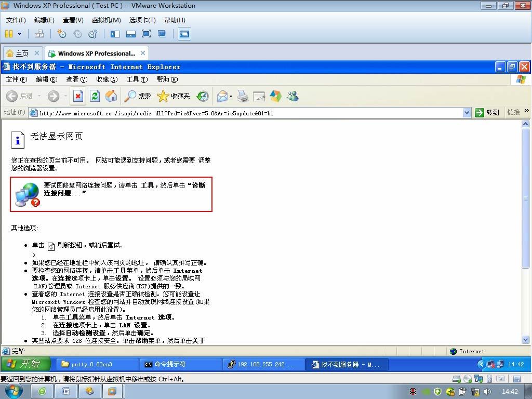The width and height of the screenshot is (532, 399).
Task: Open VMware 文件(F) menu
Action: click(x=16, y=20)
